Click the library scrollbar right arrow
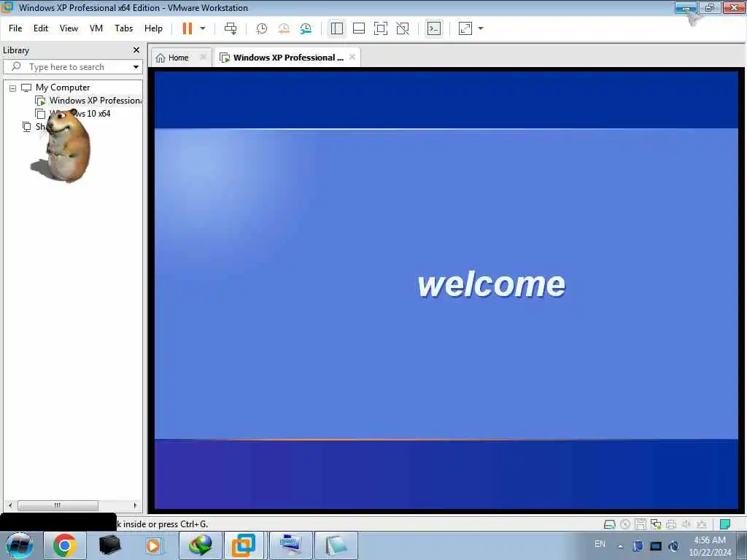This screenshot has width=747, height=560. 135,505
